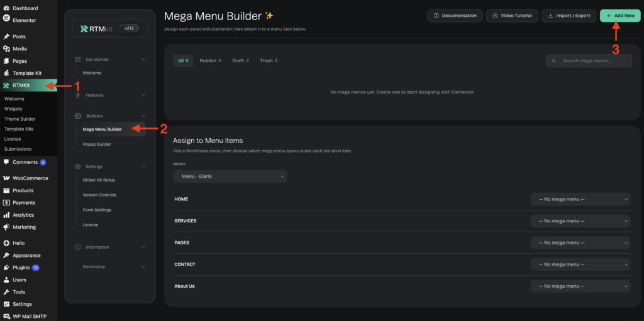The height and width of the screenshot is (321, 644).
Task: Open the About Us mega menu dropdown
Action: tap(580, 286)
